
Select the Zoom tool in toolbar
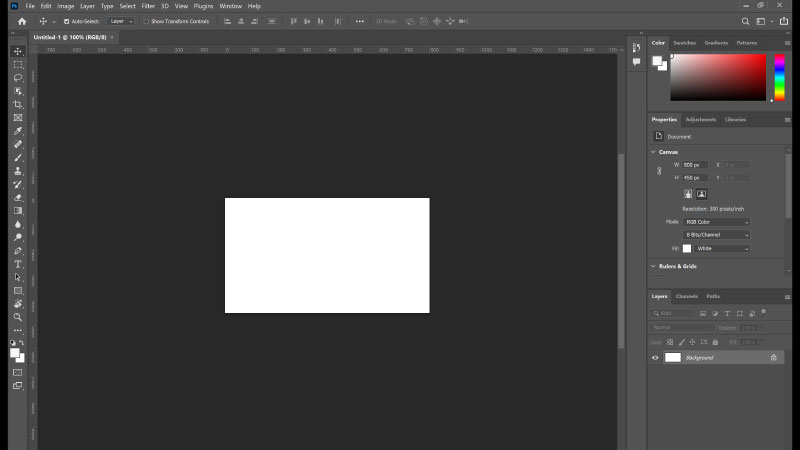tap(18, 317)
